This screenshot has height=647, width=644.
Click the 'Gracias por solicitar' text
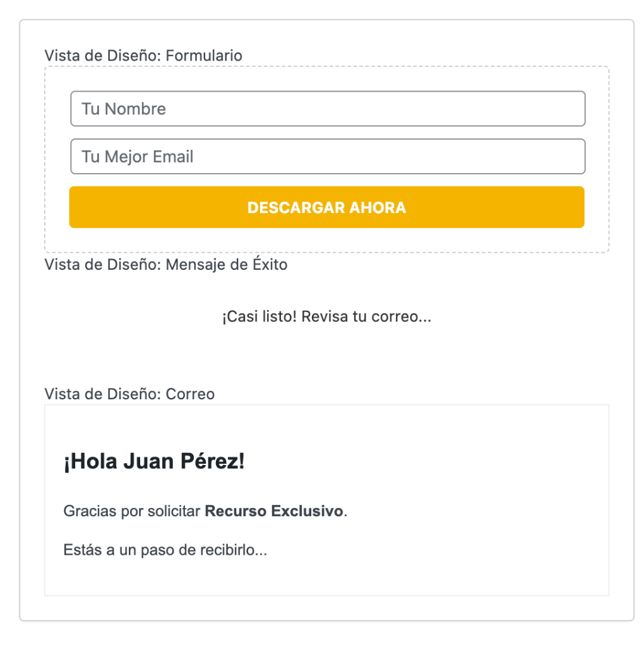click(131, 511)
